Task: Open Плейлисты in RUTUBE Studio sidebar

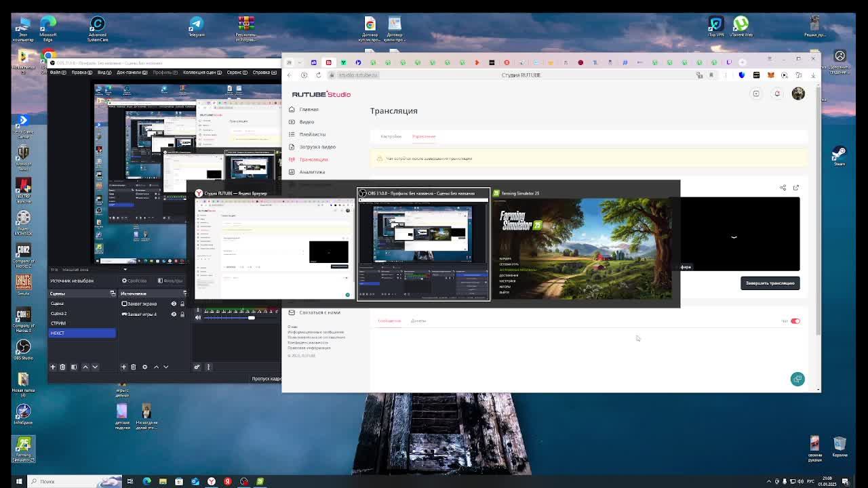Action: point(312,134)
